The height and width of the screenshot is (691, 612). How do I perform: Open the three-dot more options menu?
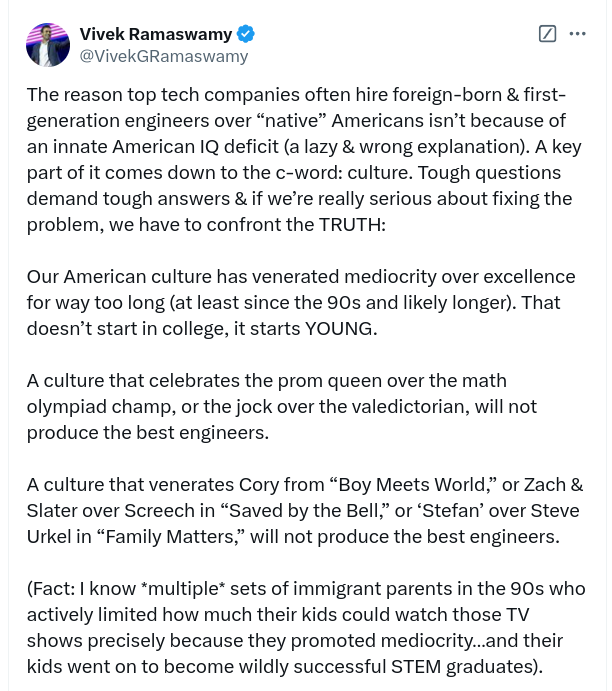[x=577, y=34]
